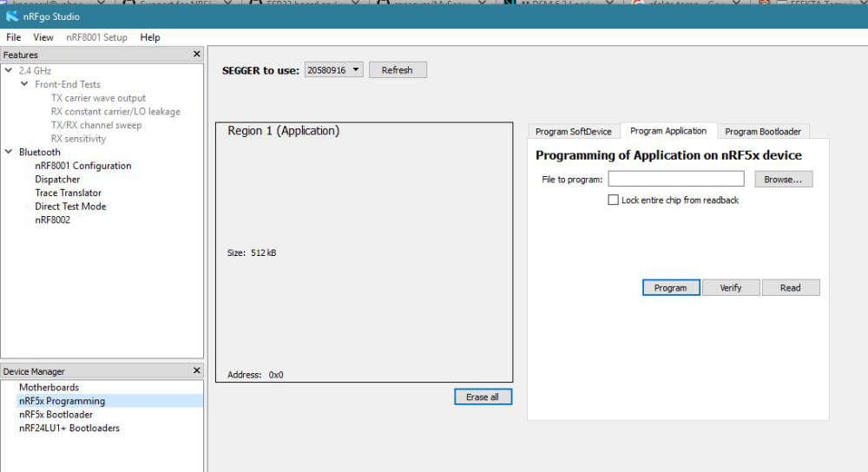Open the File menu
This screenshot has width=868, height=472.
tap(13, 37)
